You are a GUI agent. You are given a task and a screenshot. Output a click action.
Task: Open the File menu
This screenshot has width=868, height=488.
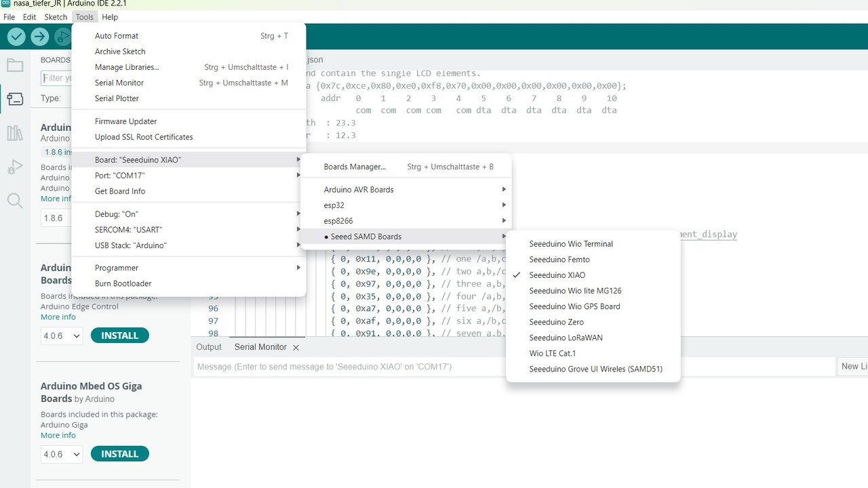[9, 17]
